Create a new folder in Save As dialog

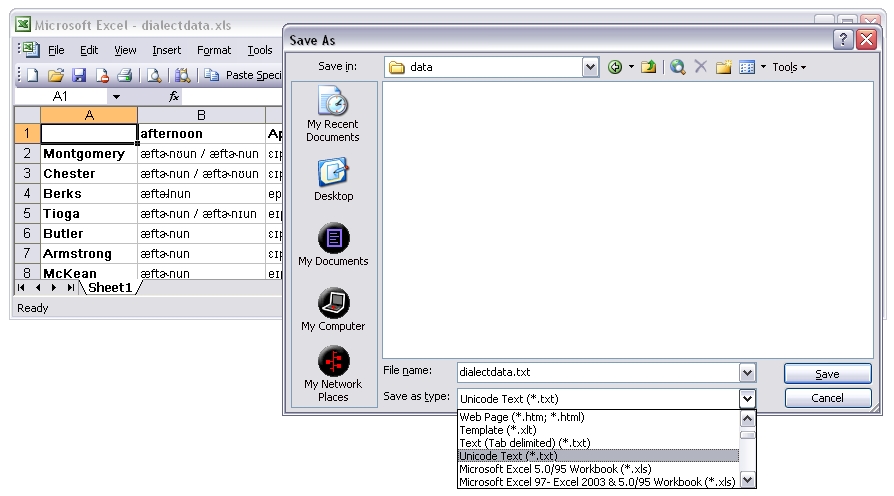723,67
